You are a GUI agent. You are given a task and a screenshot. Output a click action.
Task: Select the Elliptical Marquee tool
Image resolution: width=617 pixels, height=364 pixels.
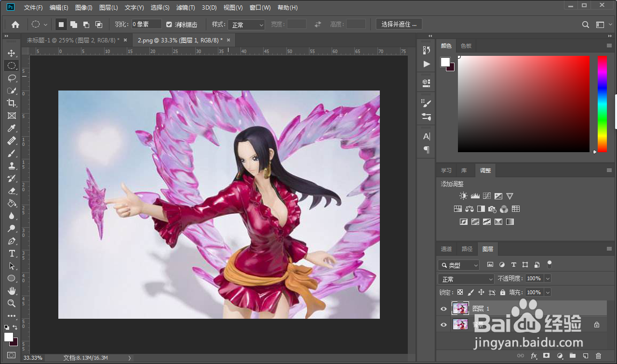click(12, 65)
